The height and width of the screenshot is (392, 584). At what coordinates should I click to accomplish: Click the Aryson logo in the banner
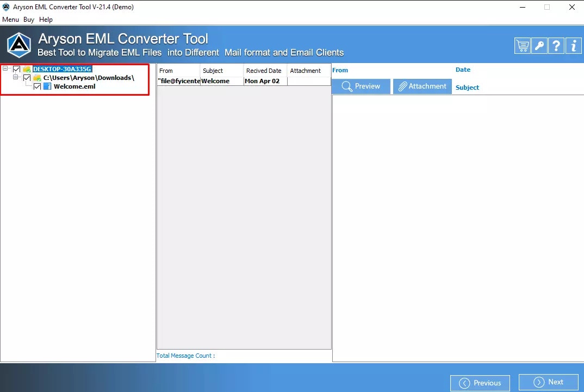[19, 45]
